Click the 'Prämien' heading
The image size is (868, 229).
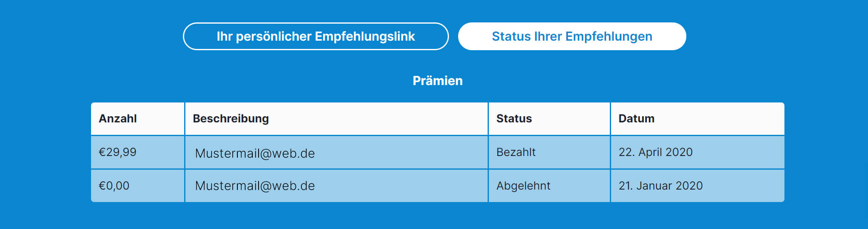pyautogui.click(x=437, y=80)
